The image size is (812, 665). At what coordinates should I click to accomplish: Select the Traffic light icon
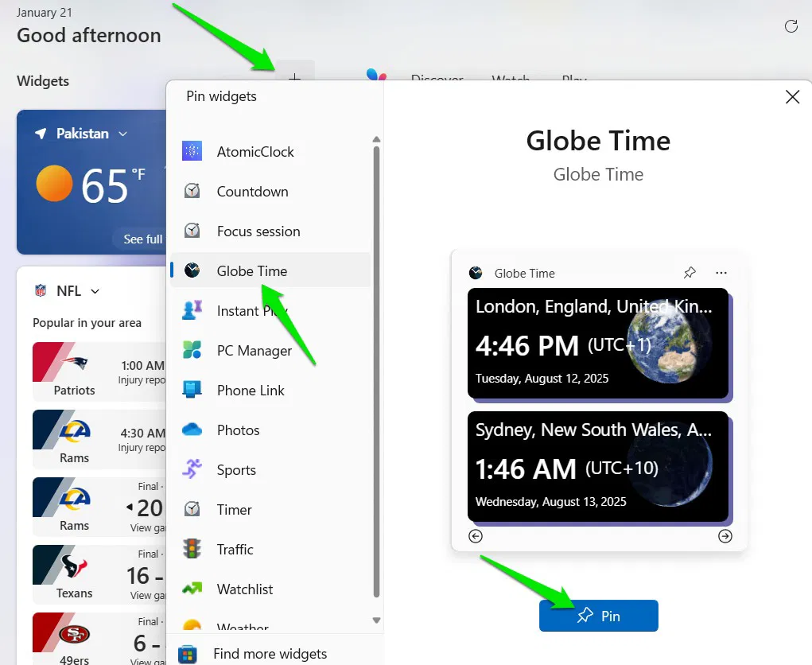[191, 549]
